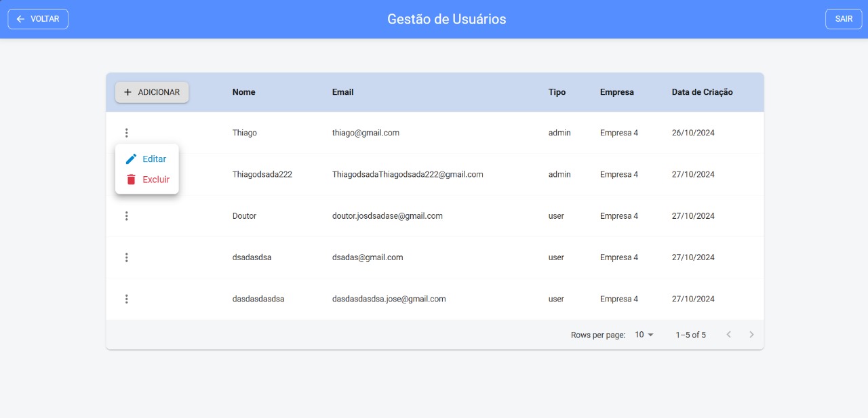This screenshot has height=418, width=868.
Task: Expand the Rows per page dropdown
Action: 644,335
